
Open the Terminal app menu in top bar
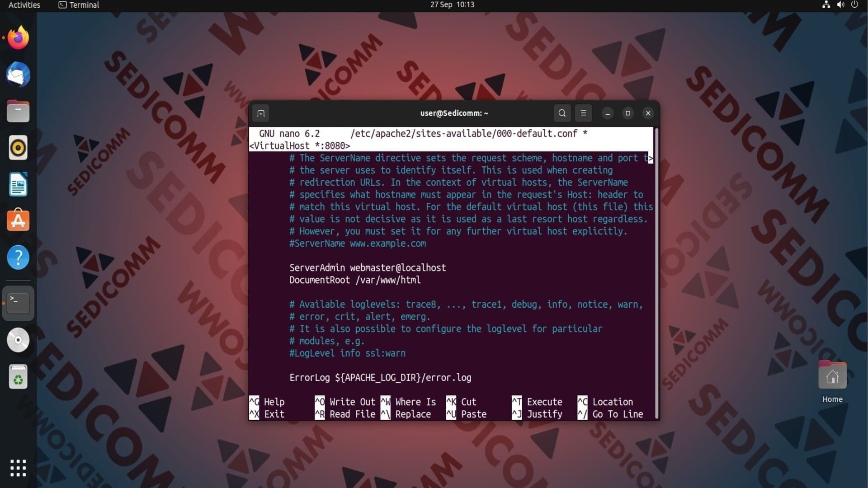[x=79, y=5]
